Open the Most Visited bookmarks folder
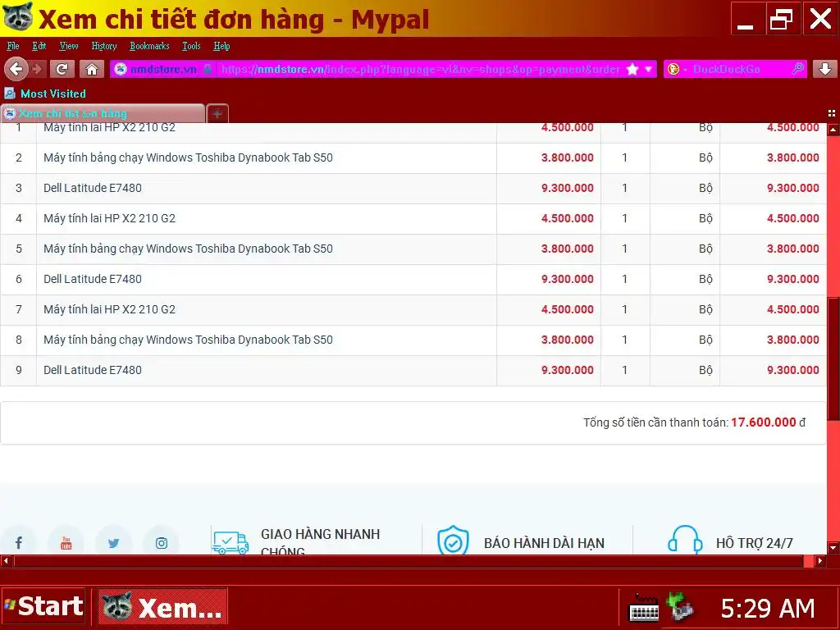The width and height of the screenshot is (840, 630). (45, 94)
